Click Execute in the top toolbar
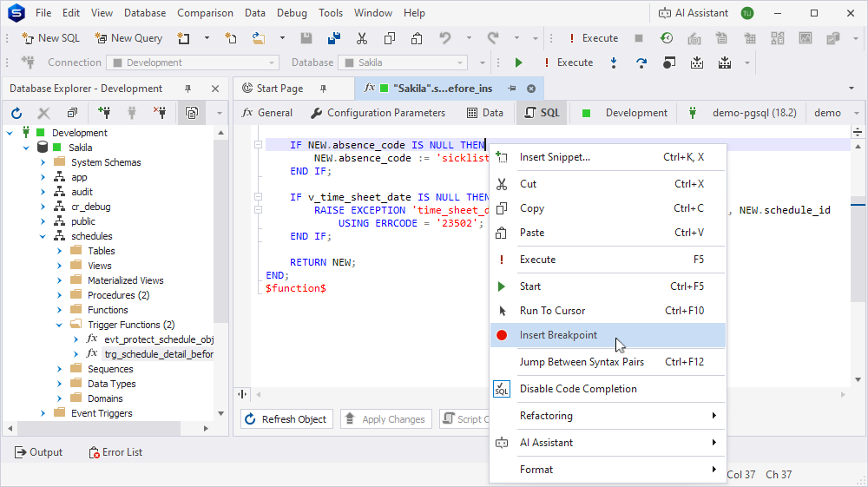Viewport: 868px width, 487px height. click(594, 38)
